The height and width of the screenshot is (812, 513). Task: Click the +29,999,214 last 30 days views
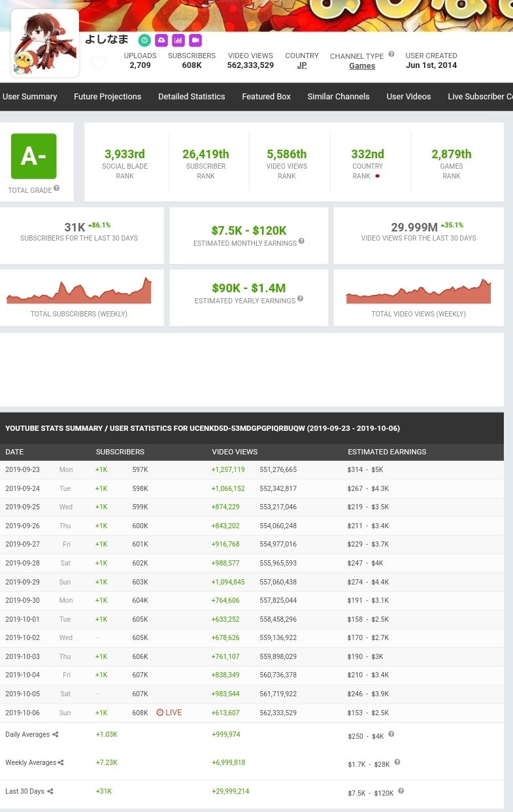coord(231,792)
